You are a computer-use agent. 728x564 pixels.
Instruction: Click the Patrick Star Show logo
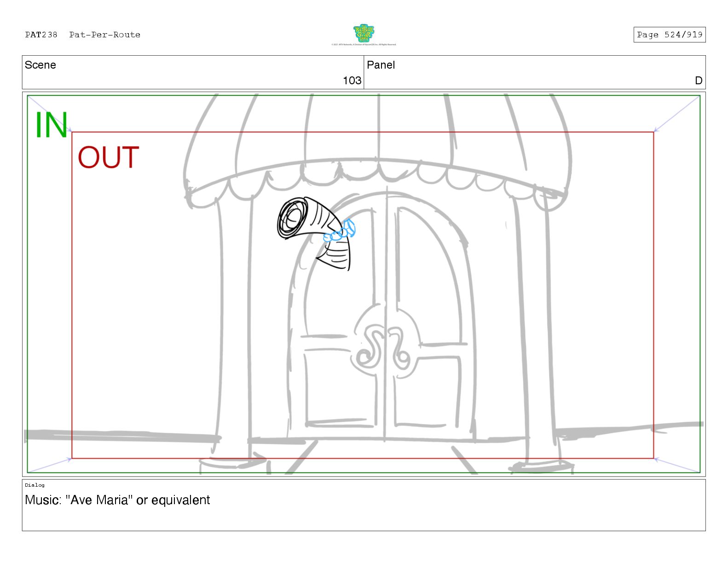364,33
